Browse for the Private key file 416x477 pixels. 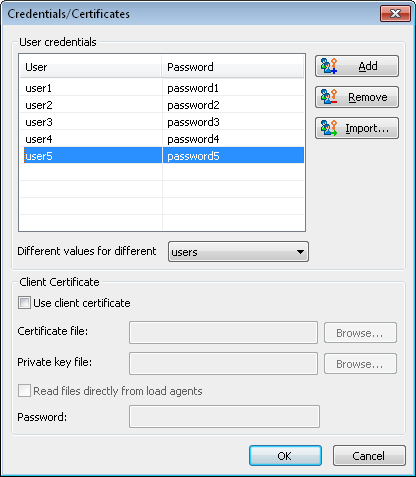pos(360,364)
